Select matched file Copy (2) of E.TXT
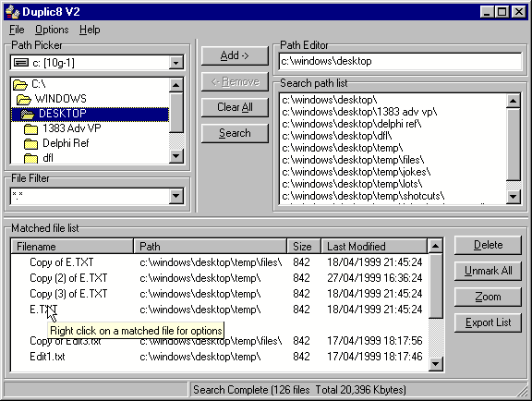Image resolution: width=532 pixels, height=401 pixels. pos(68,278)
